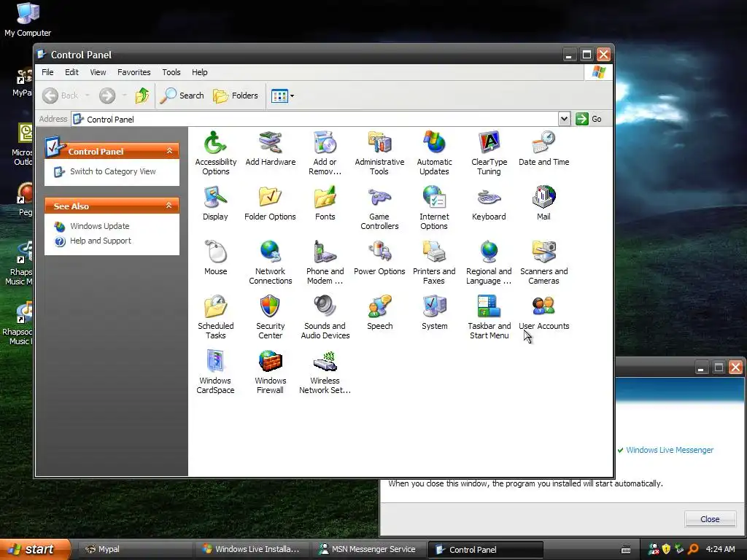
Task: Click the Search toolbar button
Action: 182,96
